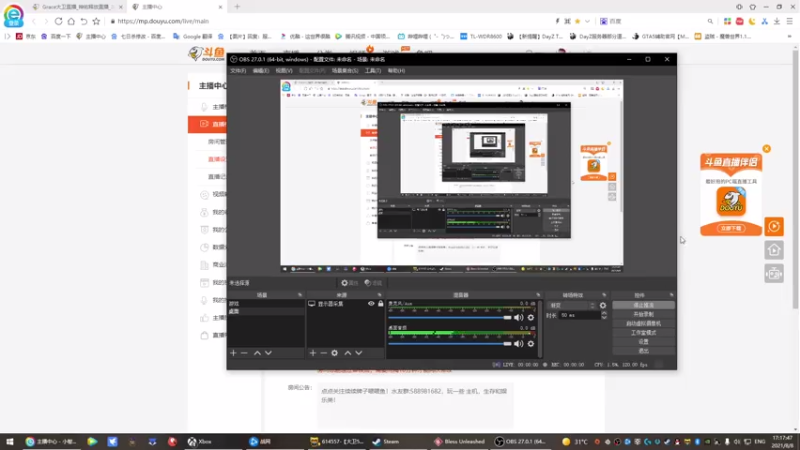Click the orange play icon in right sidebar

[774, 227]
